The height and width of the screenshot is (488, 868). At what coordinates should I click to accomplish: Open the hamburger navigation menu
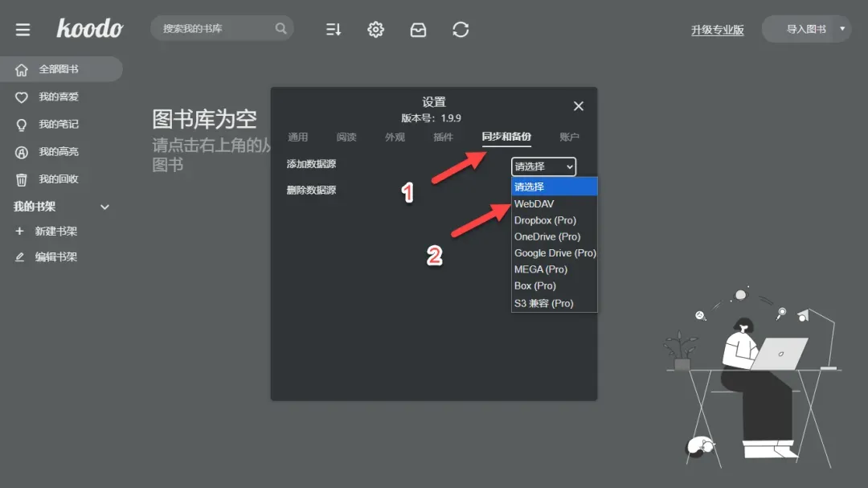coord(22,29)
